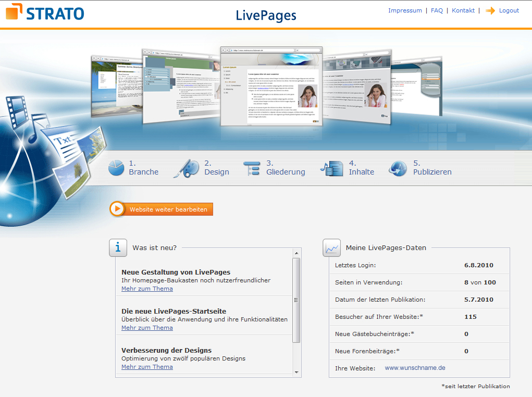Open Mehr zum Thema under Verbesserung der Designs

pos(147,367)
